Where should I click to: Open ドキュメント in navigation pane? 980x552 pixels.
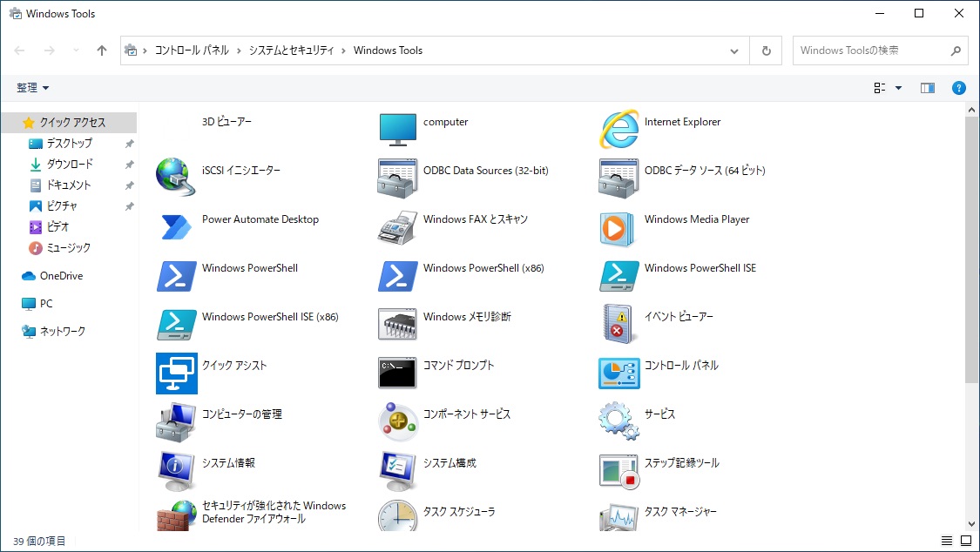point(69,185)
